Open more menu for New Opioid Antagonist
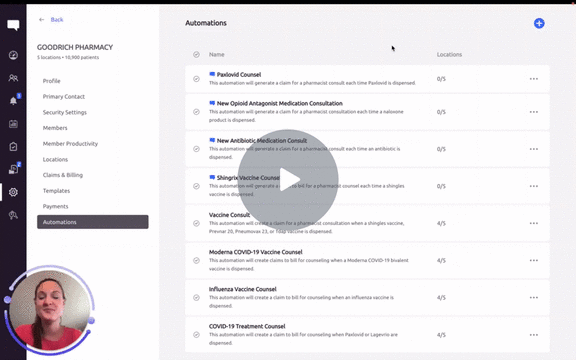The image size is (576, 360). (534, 112)
